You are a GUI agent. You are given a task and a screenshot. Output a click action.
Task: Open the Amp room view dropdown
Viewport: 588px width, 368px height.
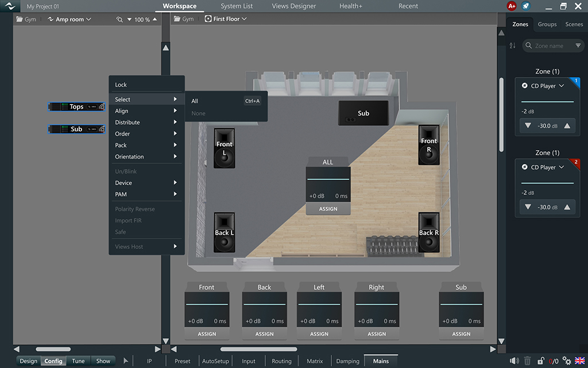pyautogui.click(x=69, y=20)
